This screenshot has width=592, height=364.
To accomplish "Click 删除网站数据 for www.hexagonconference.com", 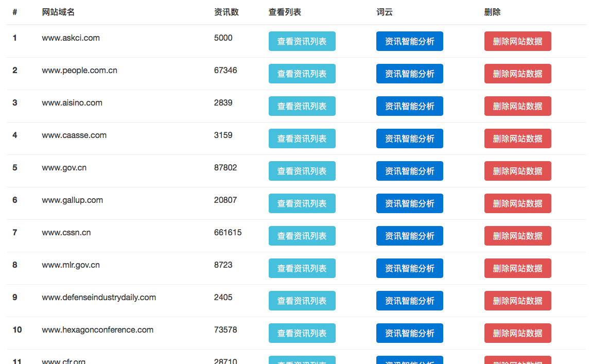I will (518, 334).
